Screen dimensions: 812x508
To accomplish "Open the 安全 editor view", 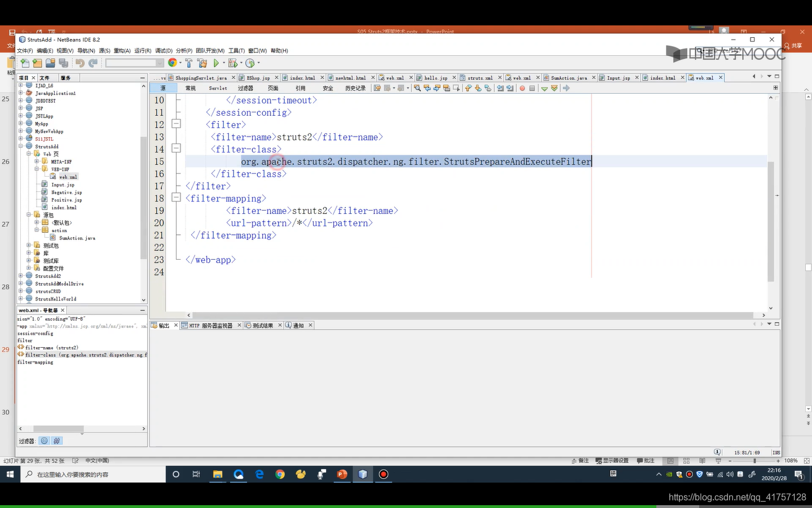I will tap(328, 88).
